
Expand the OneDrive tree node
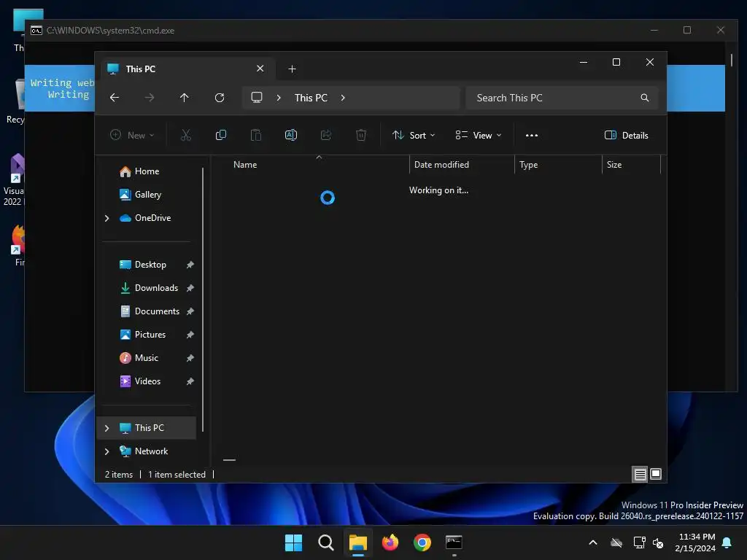point(107,218)
